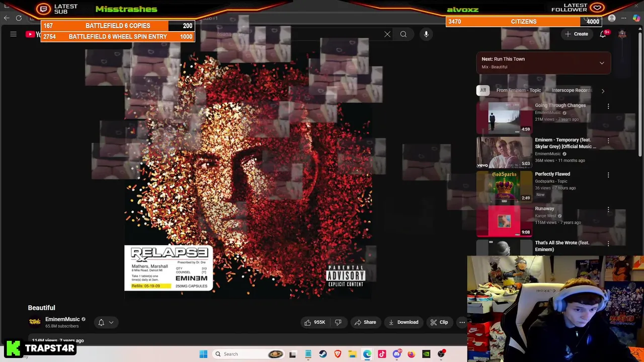Open Perfectly Flawed video title
This screenshot has width=644, height=362.
[x=552, y=174]
